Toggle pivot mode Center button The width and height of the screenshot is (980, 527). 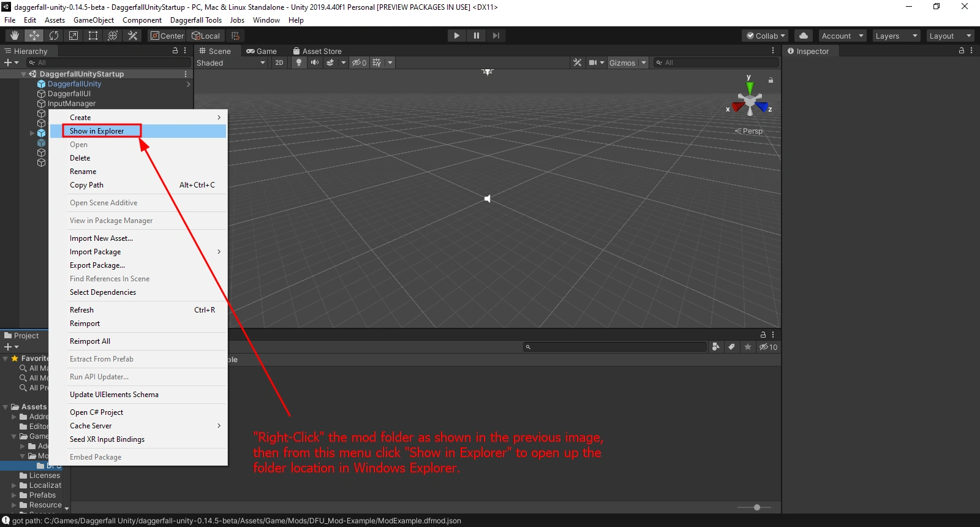167,36
